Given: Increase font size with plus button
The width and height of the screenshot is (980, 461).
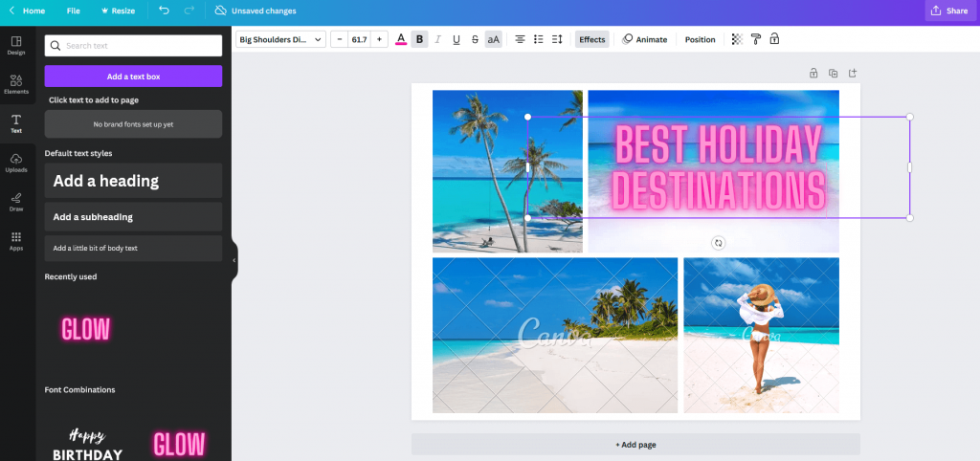Looking at the screenshot, I should click(379, 39).
